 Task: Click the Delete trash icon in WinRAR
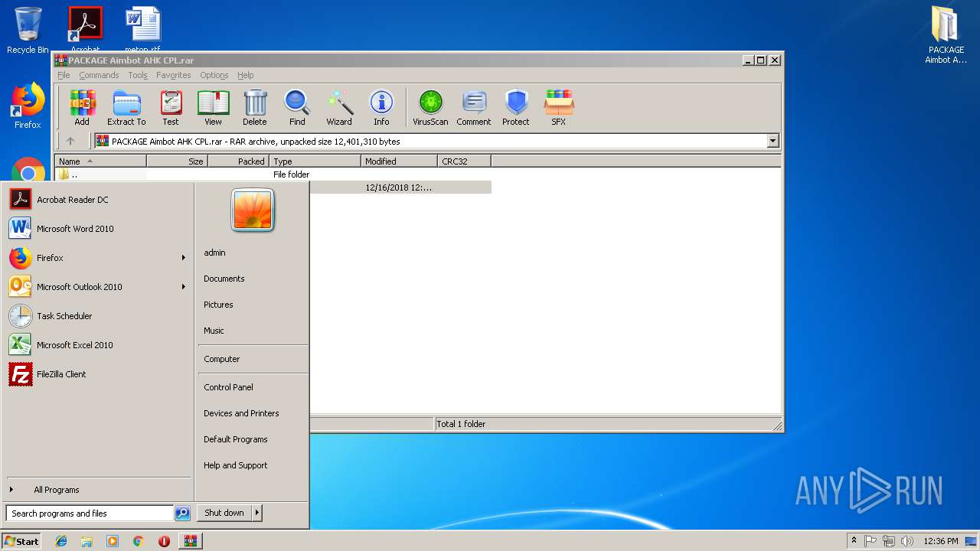255,107
